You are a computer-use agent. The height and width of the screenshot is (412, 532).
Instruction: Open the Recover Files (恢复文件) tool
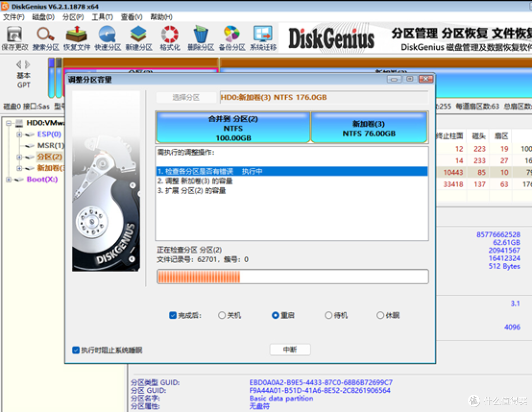(x=77, y=38)
